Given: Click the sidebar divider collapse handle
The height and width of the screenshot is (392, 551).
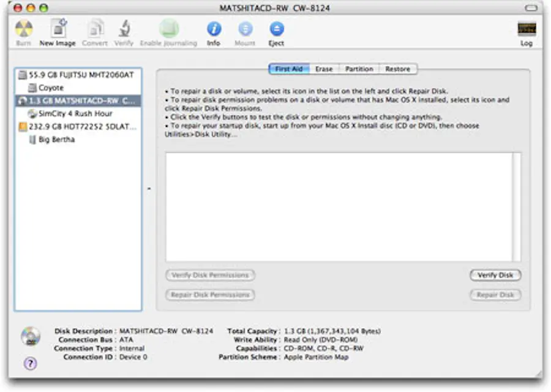Looking at the screenshot, I should [148, 188].
